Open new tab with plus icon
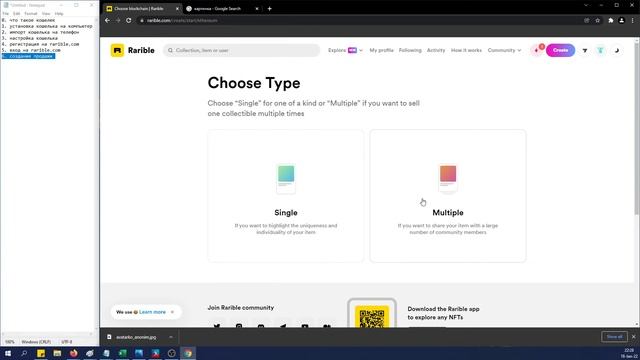 (269, 9)
